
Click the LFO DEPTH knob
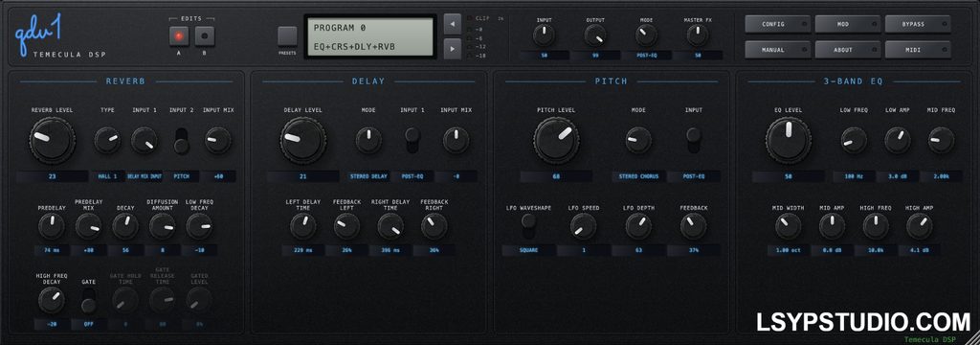click(638, 226)
